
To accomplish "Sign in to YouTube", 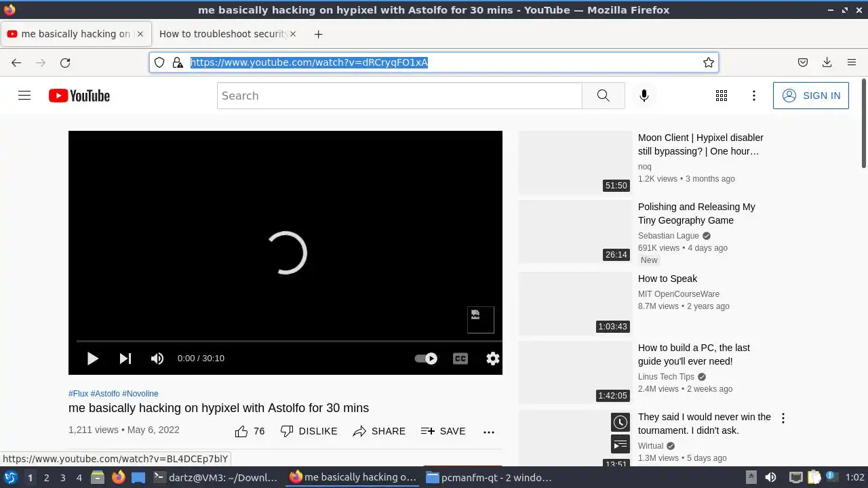I will click(810, 96).
